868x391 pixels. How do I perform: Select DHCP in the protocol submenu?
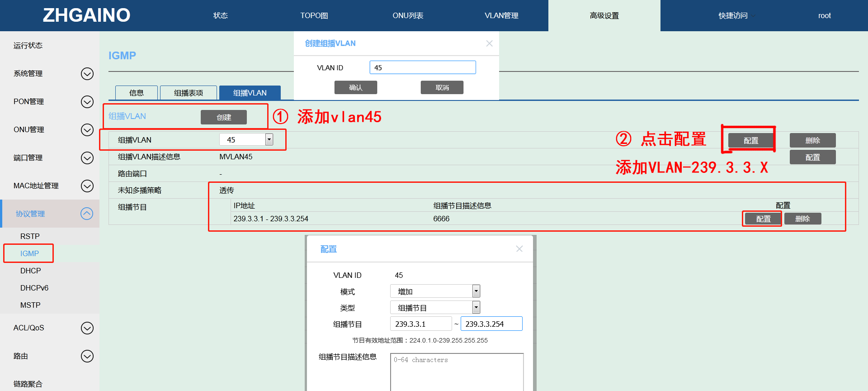(x=30, y=271)
